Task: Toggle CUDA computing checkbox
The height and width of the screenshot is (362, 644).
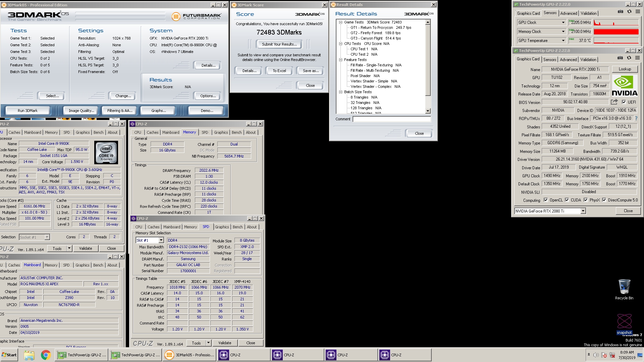Action: pos(567,200)
